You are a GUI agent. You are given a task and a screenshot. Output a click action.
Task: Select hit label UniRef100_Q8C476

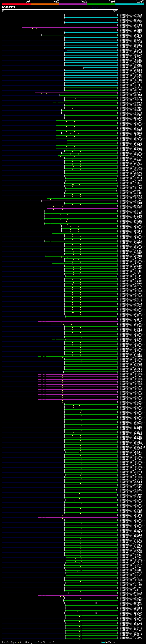(131, 128)
